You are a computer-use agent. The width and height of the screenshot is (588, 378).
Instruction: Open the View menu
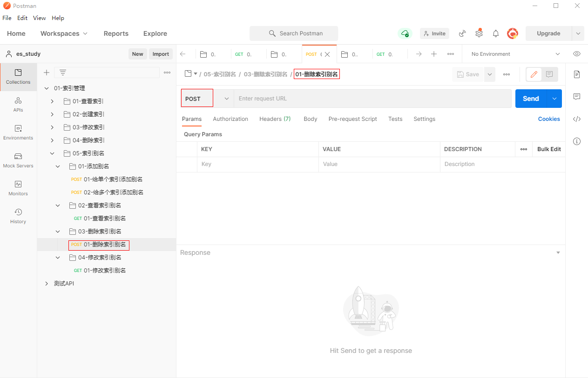coord(39,18)
